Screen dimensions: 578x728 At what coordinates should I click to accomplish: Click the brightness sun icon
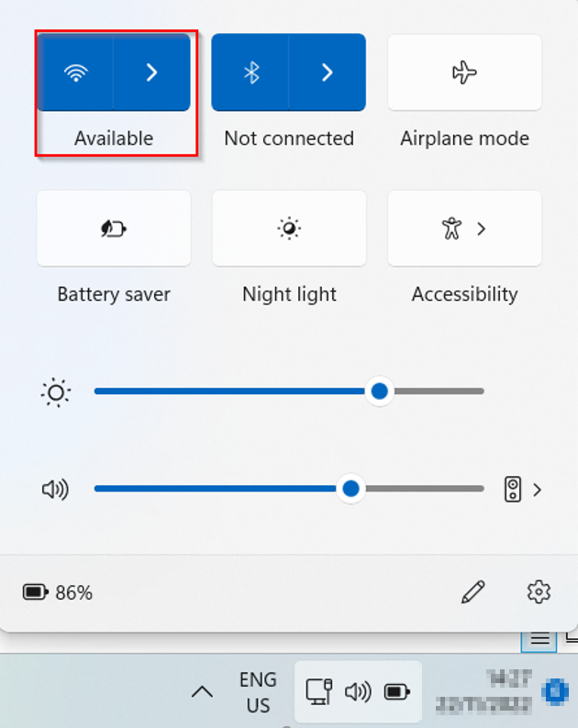pos(56,392)
